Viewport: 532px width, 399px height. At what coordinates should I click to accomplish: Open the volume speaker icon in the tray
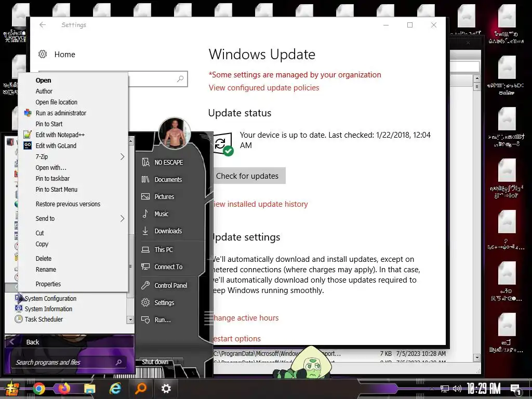pyautogui.click(x=457, y=389)
